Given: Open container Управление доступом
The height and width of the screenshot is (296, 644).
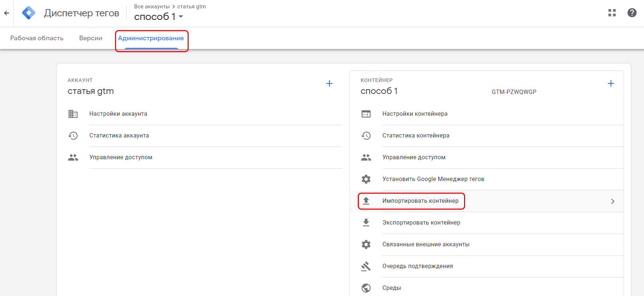Looking at the screenshot, I should coord(414,157).
